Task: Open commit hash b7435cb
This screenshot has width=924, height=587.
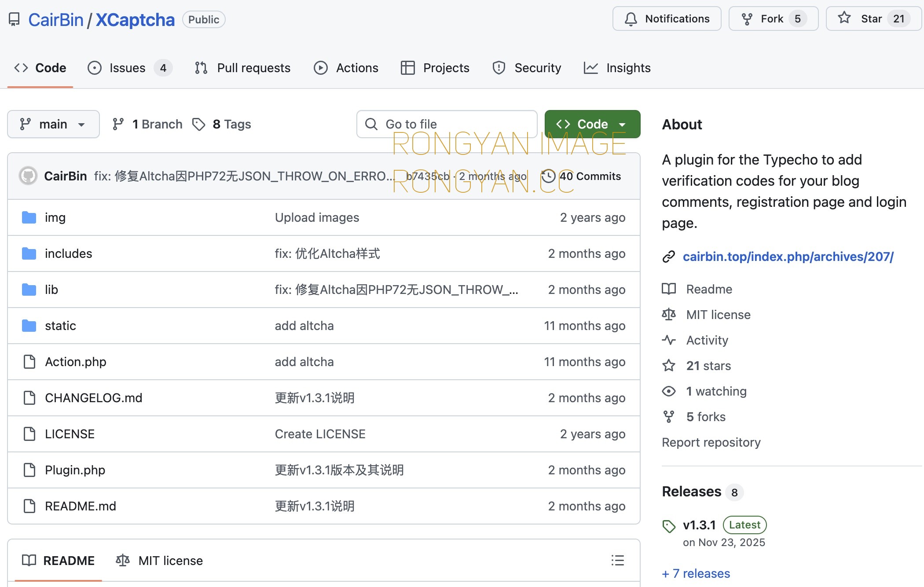Action: pyautogui.click(x=428, y=176)
